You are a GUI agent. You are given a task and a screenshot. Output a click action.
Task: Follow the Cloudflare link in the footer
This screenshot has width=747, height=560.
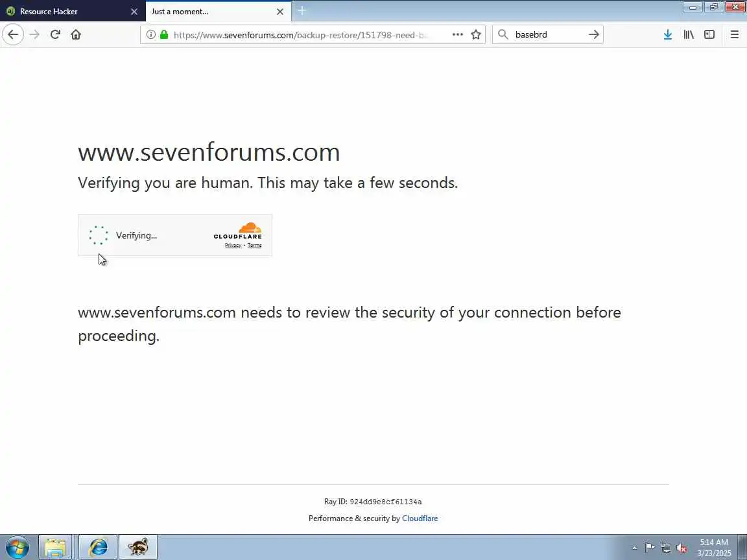tap(420, 518)
